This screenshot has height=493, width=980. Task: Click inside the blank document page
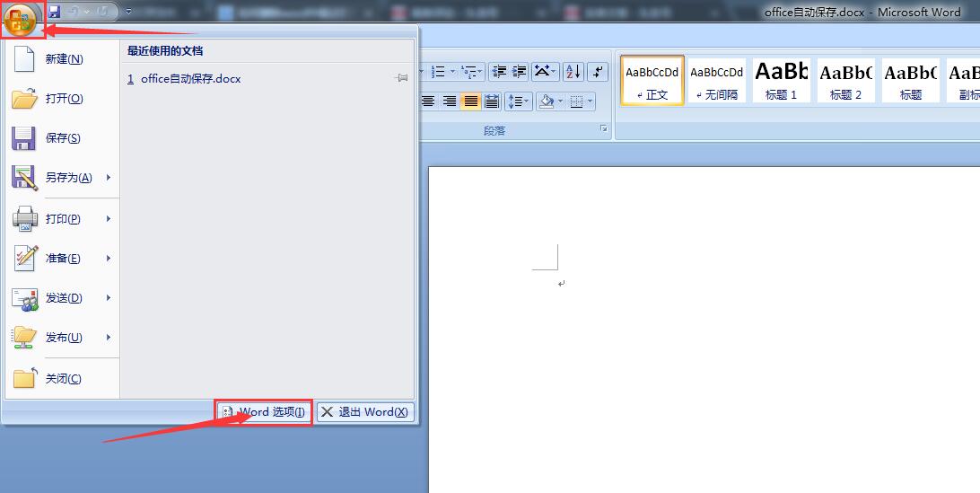704,329
